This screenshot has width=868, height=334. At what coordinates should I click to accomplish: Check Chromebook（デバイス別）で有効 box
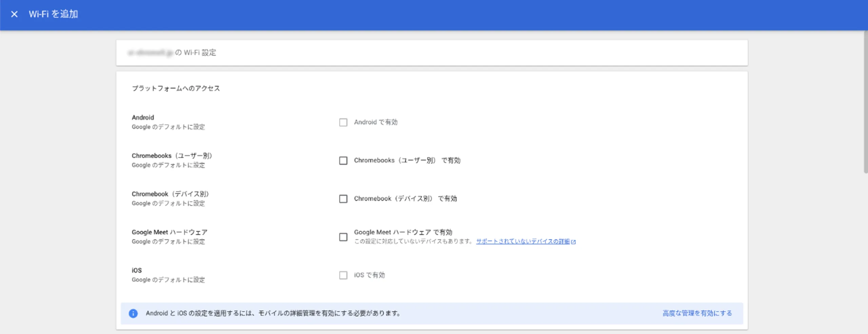coord(343,199)
